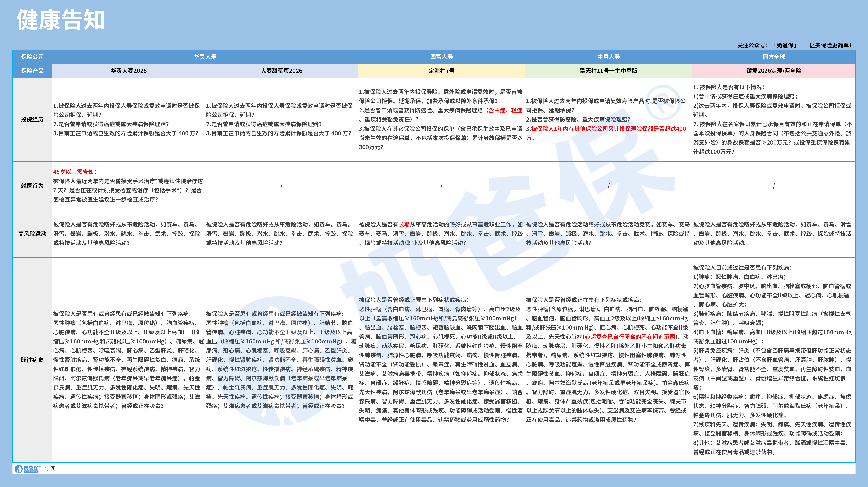Click the 就医行为 row label
This screenshot has height=487, width=868.
tap(32, 185)
